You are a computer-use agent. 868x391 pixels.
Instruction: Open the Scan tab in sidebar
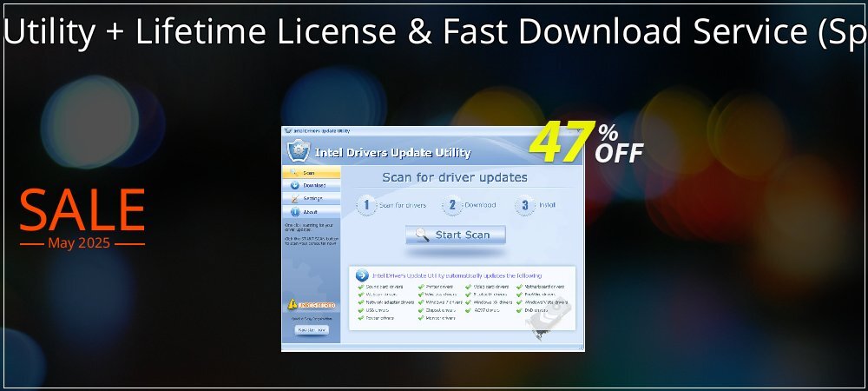tap(311, 173)
